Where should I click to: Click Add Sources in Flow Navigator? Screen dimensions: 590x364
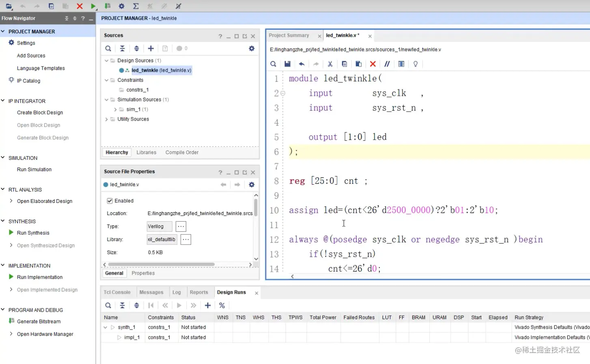coord(31,56)
